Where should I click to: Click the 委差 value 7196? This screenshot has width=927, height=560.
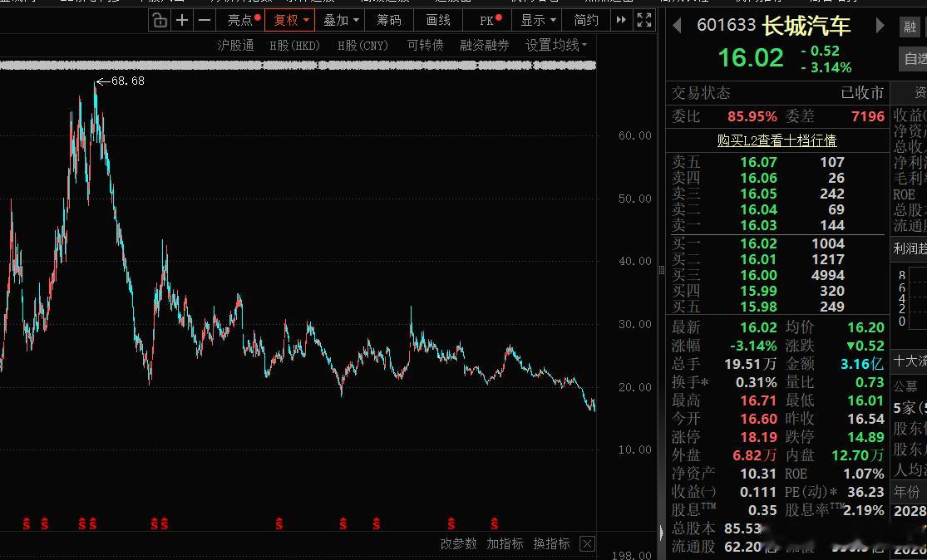(868, 116)
